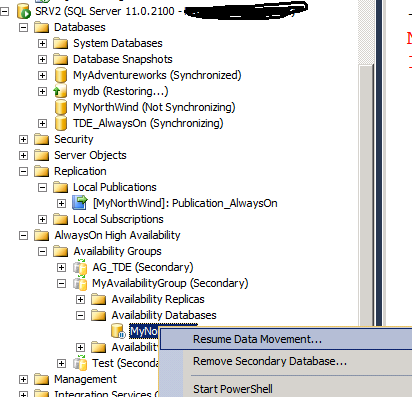The image size is (412, 397).
Task: Click the Test availability group icon
Action: 80,363
